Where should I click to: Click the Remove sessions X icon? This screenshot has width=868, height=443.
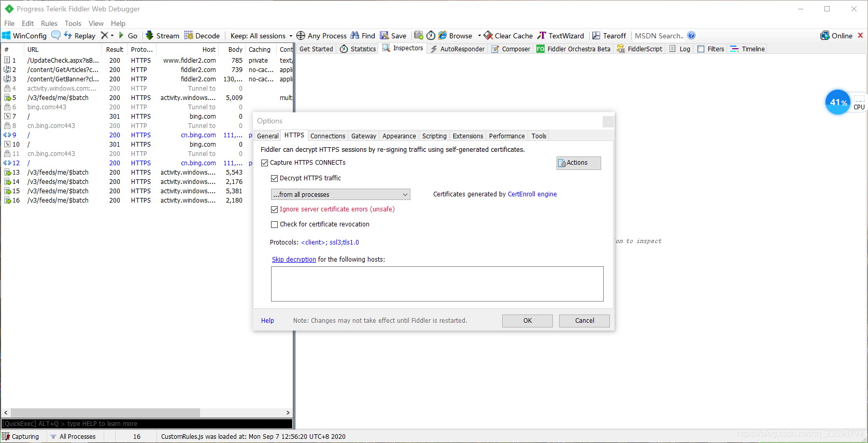(104, 35)
